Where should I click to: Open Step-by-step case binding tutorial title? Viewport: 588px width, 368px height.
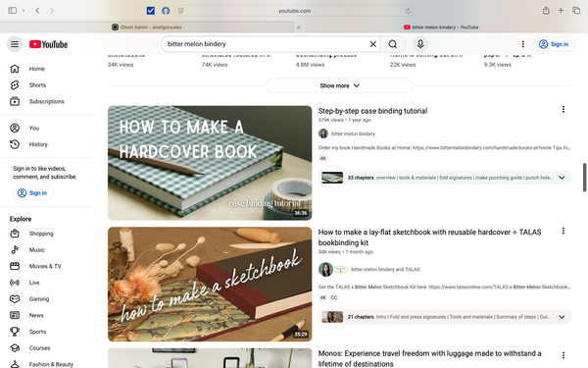[x=372, y=111]
